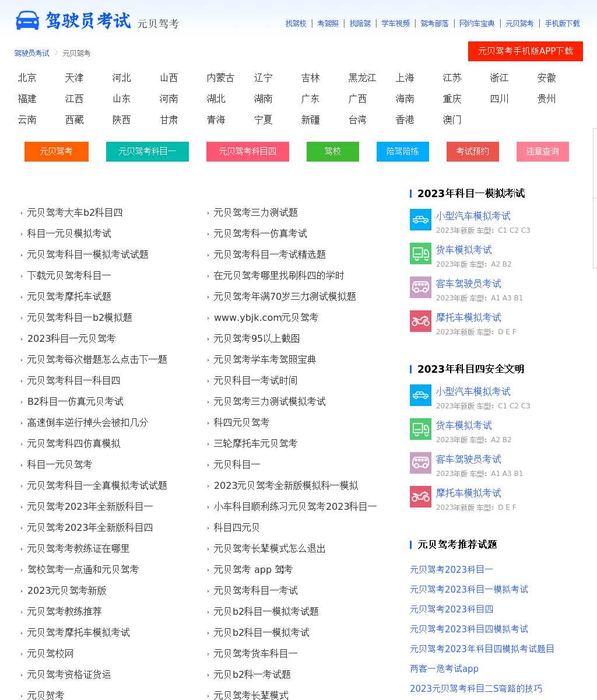The width and height of the screenshot is (597, 700).
Task: Open 找驾校 in top navigation
Action: pos(296,23)
